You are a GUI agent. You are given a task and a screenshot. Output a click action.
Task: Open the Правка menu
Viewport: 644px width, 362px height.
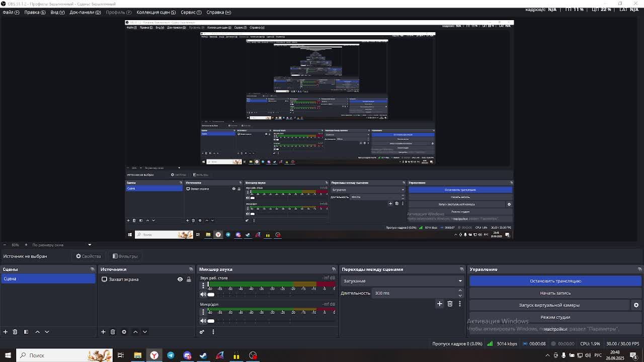point(35,12)
